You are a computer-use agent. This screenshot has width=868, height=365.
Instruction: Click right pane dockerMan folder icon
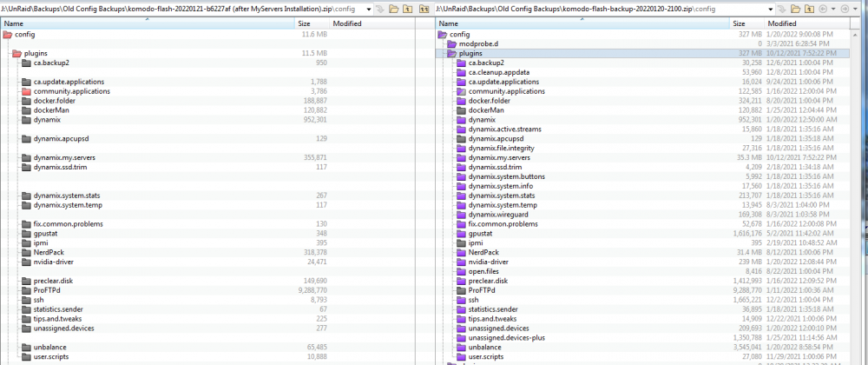pyautogui.click(x=461, y=110)
